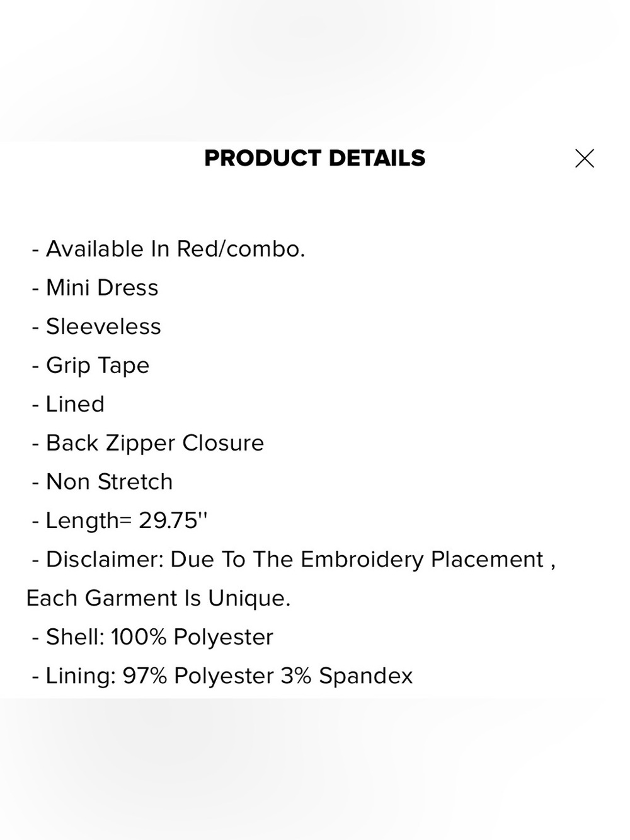The height and width of the screenshot is (840, 630).
Task: Click the word 'Shell:' in the details
Action: click(x=75, y=637)
